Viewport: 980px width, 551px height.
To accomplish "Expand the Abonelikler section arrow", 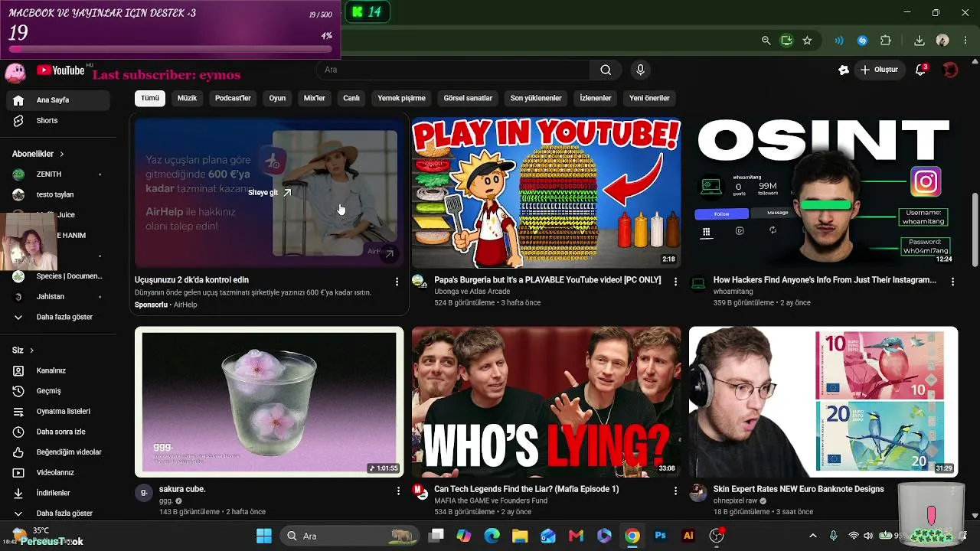I will click(x=62, y=154).
